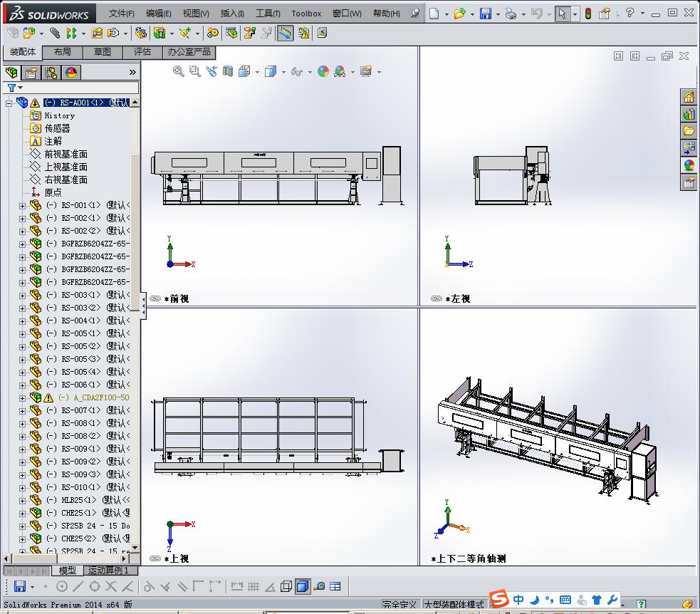
Task: Switch to the 布局 tab
Action: 63,52
